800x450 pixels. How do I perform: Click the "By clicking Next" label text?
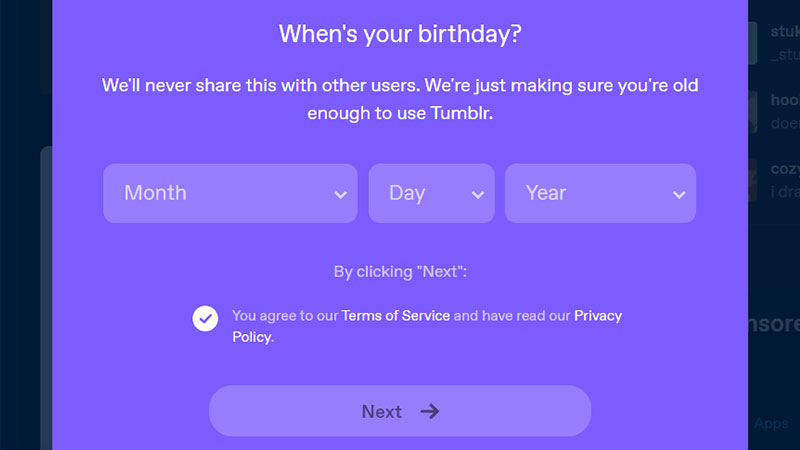click(x=400, y=271)
